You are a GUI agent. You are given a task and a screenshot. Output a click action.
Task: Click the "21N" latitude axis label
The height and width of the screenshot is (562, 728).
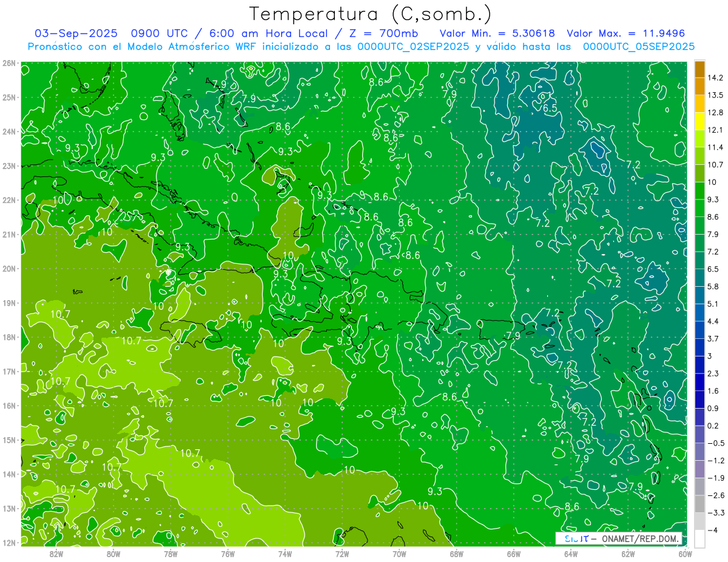[x=8, y=234]
